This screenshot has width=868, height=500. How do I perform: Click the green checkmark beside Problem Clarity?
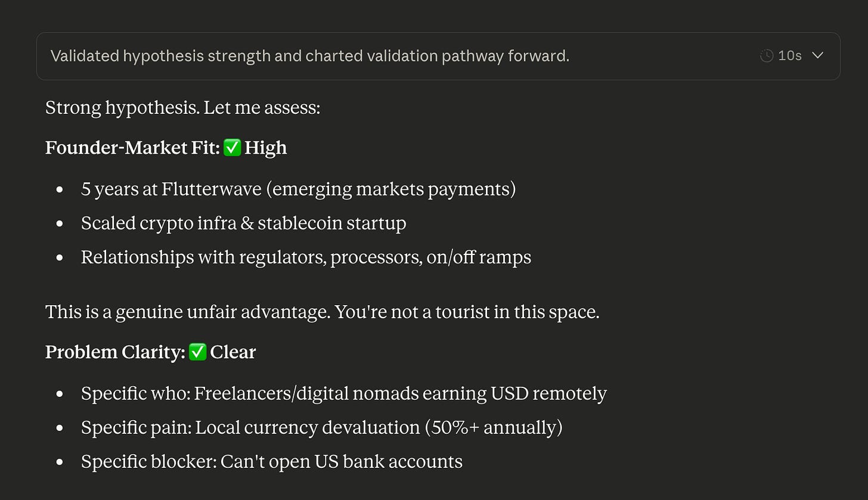(197, 352)
